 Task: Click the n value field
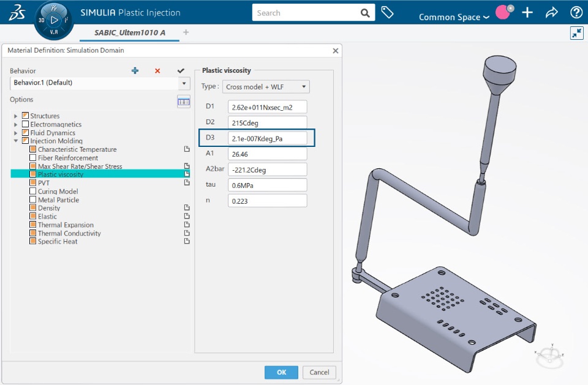(268, 201)
